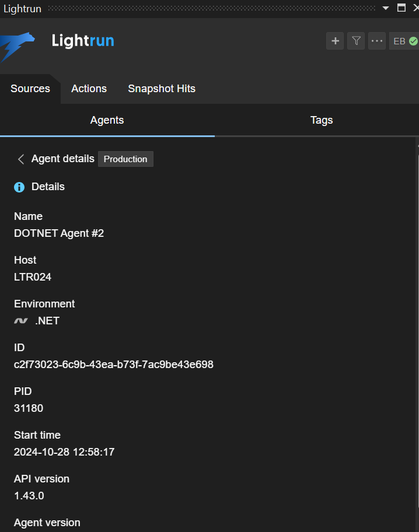419x532 pixels.
Task: Click the agent ID value text
Action: (114, 365)
